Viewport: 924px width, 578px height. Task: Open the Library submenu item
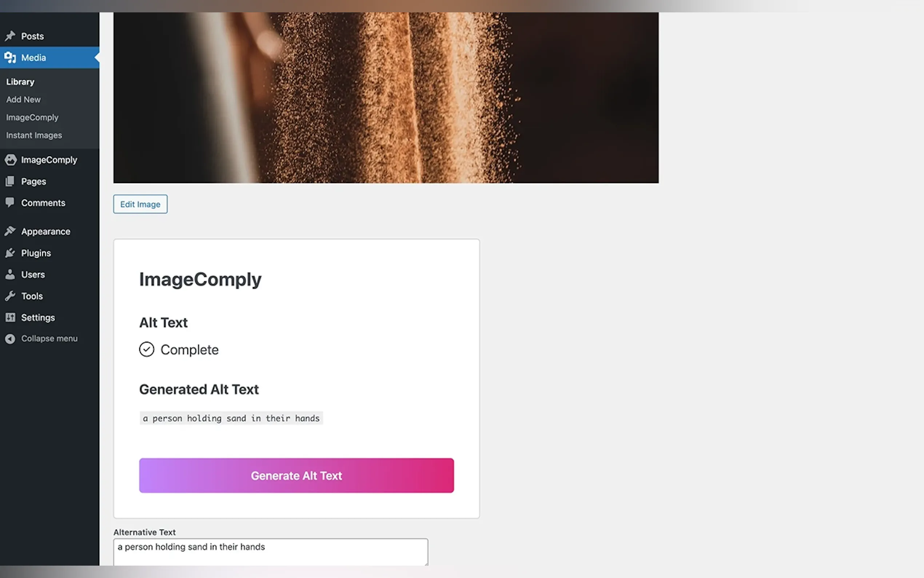point(20,82)
